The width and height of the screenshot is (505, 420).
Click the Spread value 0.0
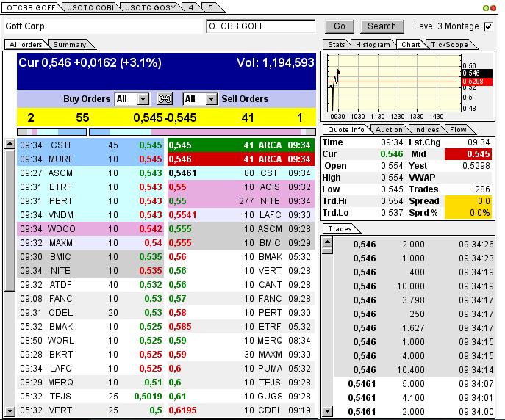(468, 201)
